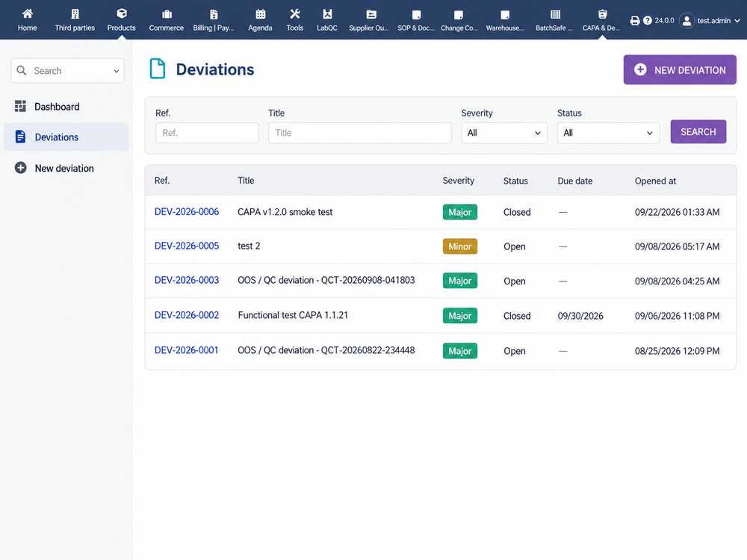This screenshot has height=560, width=747.
Task: Click the 'Opened at' column header
Action: (x=655, y=181)
